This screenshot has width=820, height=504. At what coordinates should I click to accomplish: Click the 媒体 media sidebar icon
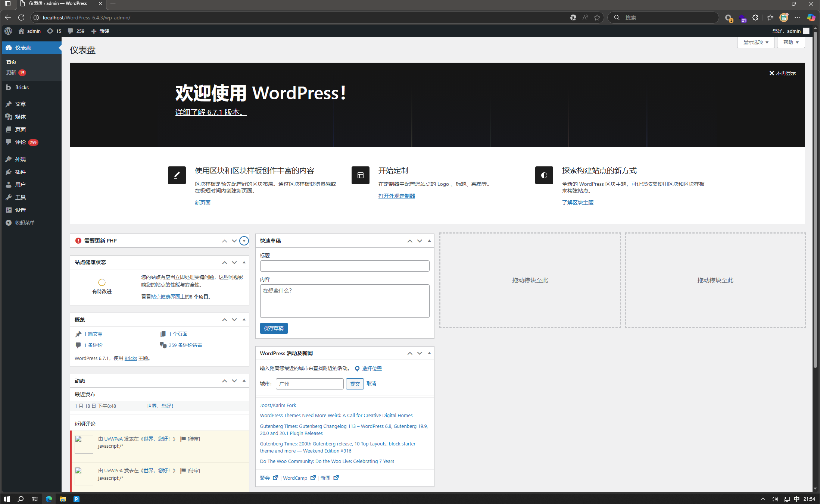pos(9,117)
